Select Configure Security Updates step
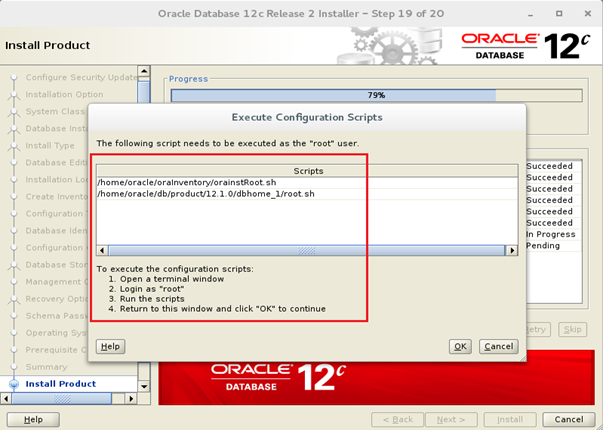The width and height of the screenshot is (603, 430). [82, 78]
